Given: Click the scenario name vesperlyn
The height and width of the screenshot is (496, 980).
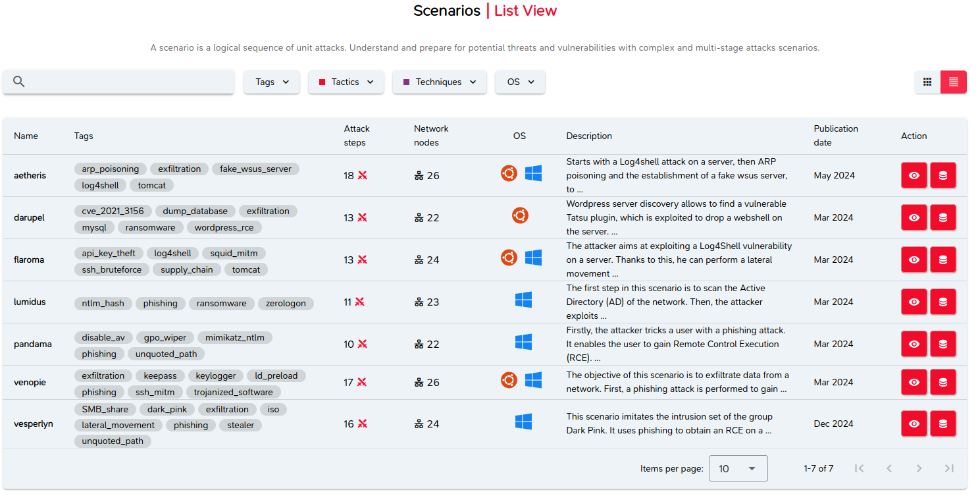Looking at the screenshot, I should coord(33,424).
